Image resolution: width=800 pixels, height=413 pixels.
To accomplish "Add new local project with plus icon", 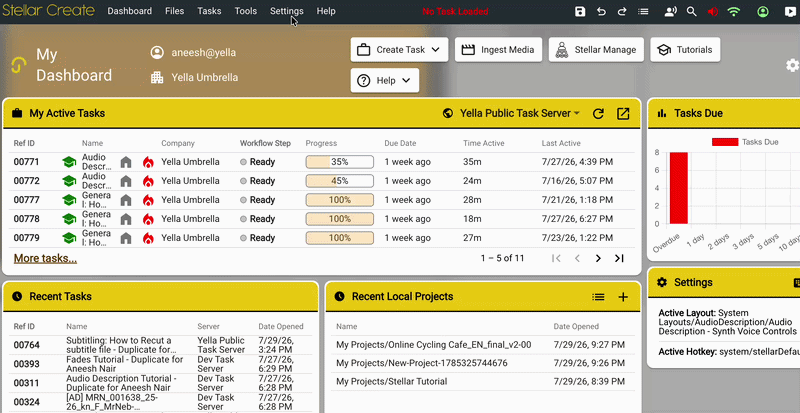I will 623,297.
